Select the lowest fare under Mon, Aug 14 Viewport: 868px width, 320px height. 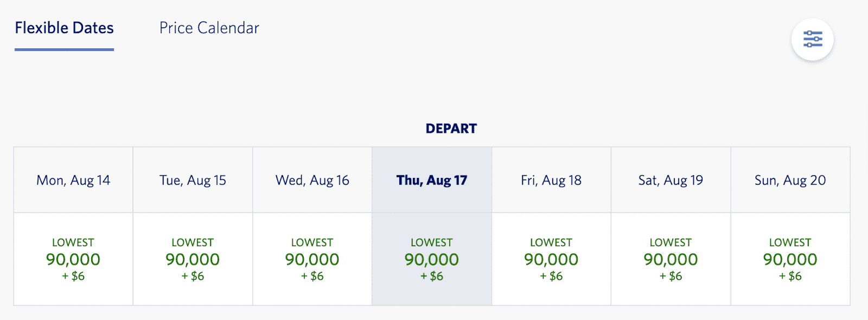click(x=73, y=259)
